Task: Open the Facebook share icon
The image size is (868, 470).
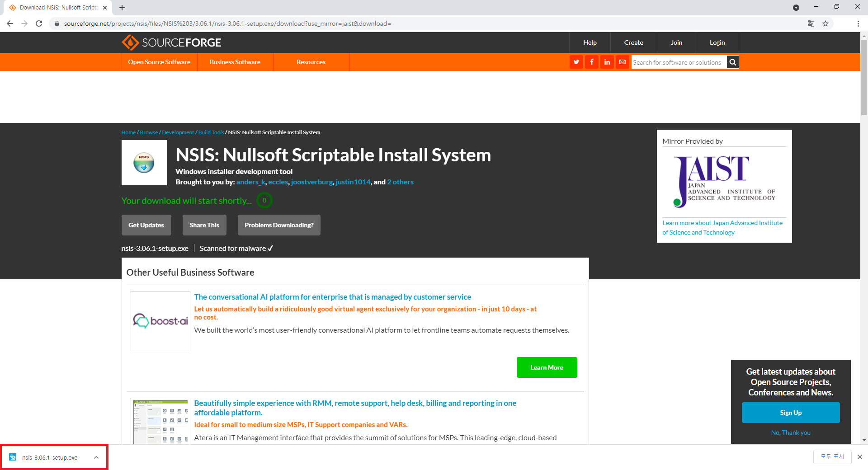Action: [591, 62]
